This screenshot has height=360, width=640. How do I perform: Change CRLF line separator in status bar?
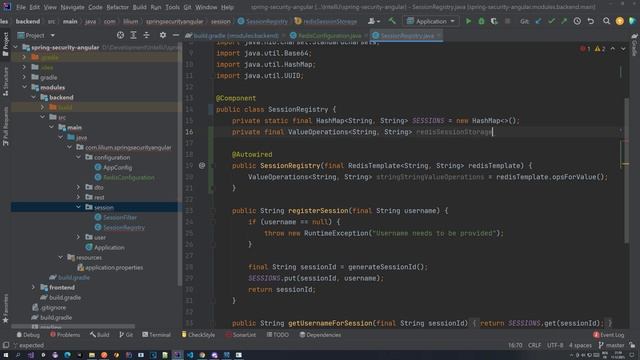pyautogui.click(x=534, y=345)
